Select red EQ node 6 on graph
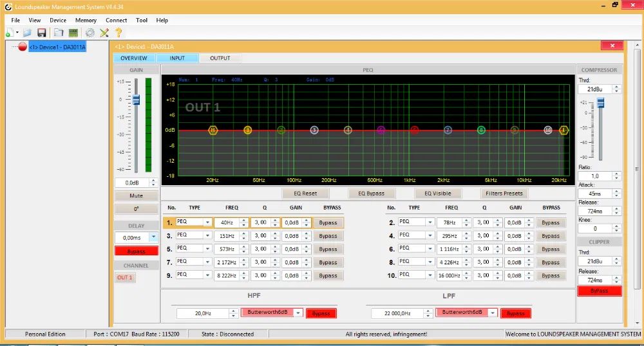The width and height of the screenshot is (644, 346). coord(414,130)
